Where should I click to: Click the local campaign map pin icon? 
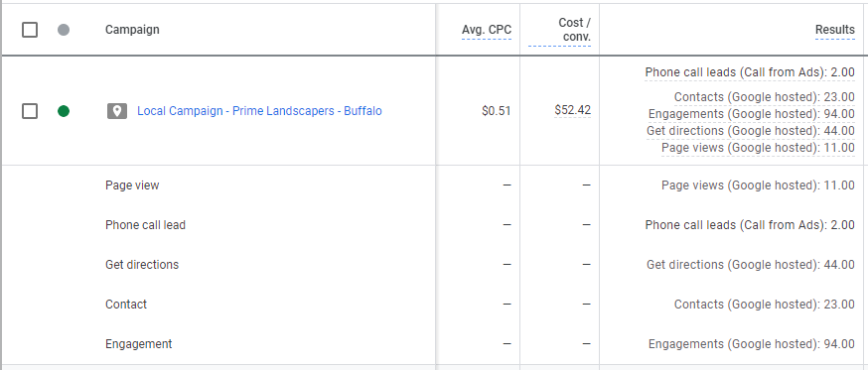pos(117,111)
